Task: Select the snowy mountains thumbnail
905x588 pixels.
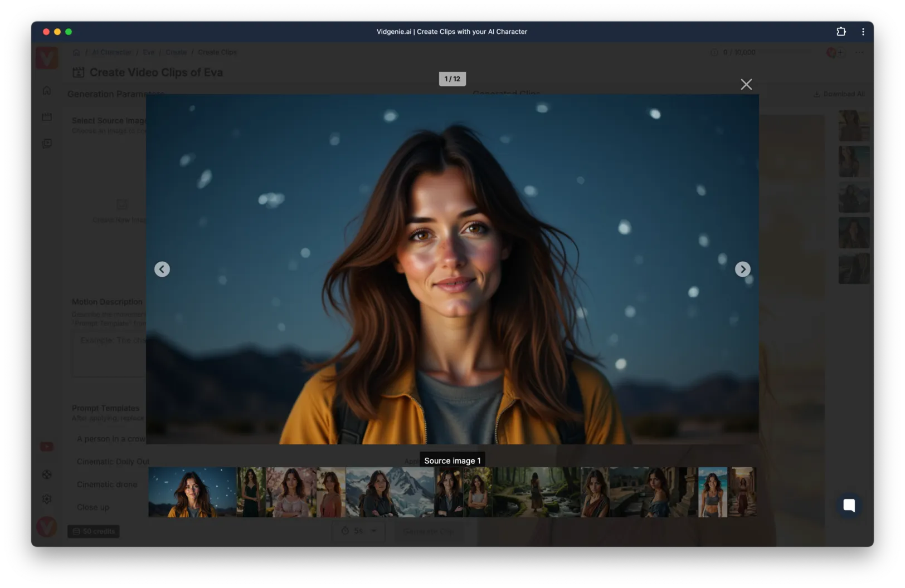Action: (x=390, y=492)
